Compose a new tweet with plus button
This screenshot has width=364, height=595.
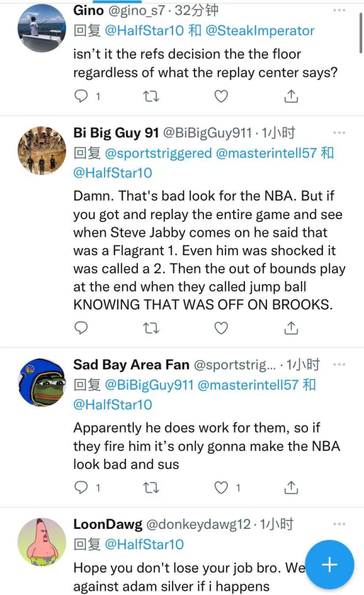[329, 565]
